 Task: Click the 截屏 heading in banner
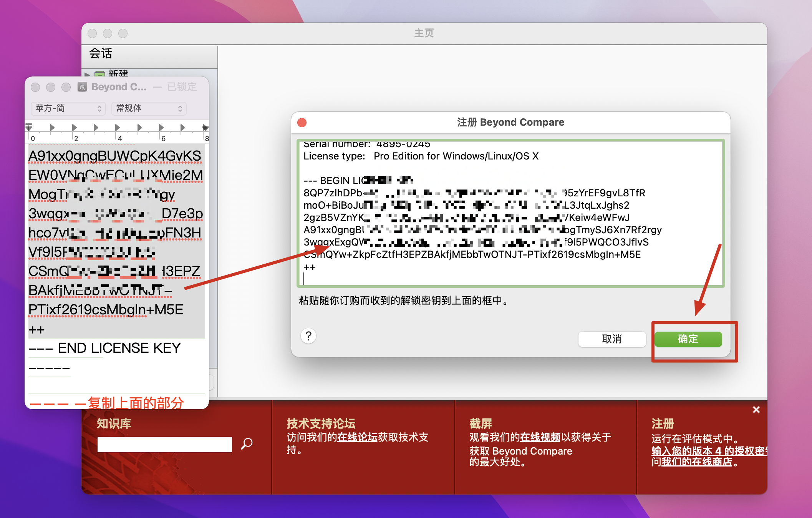click(x=481, y=423)
